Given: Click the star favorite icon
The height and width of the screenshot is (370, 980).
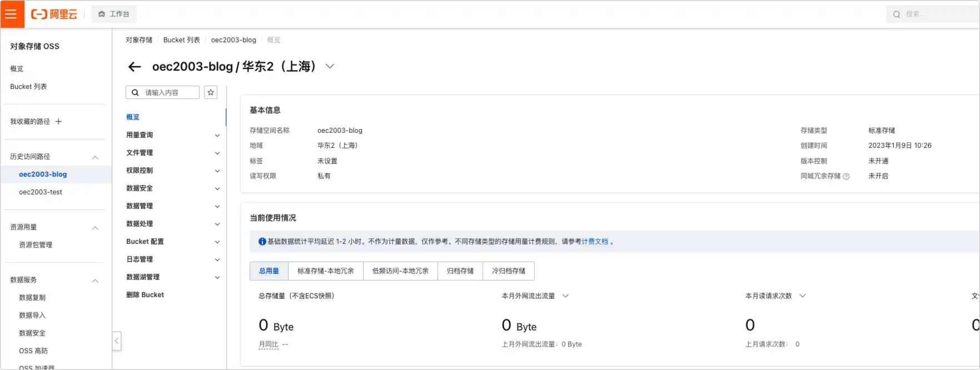Looking at the screenshot, I should [x=211, y=92].
